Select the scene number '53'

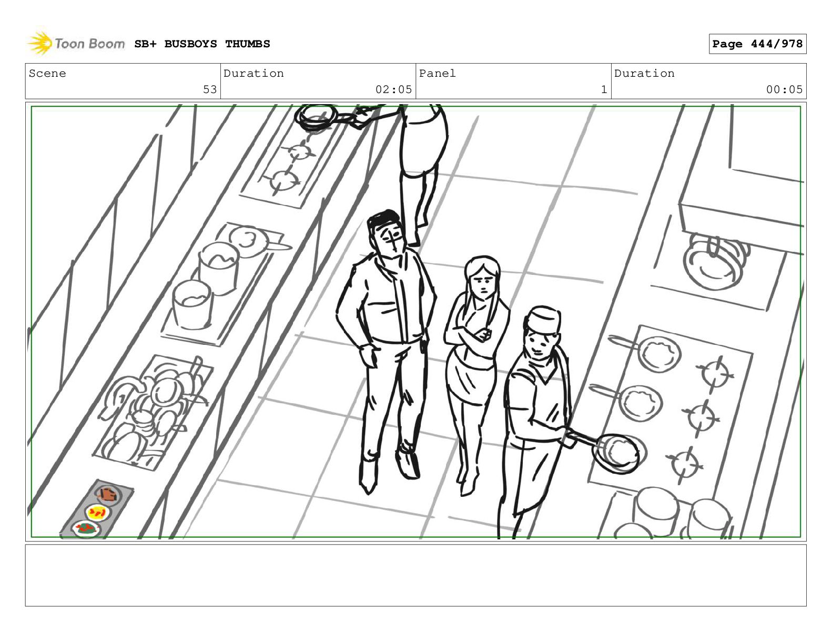tap(210, 89)
